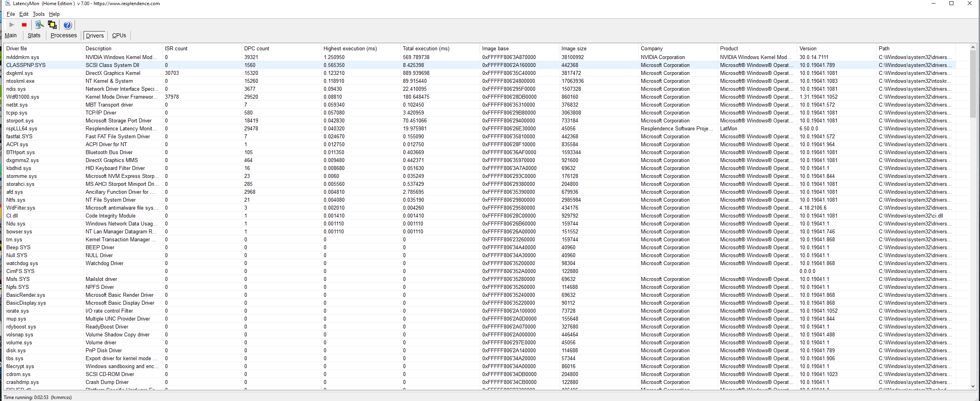The height and width of the screenshot is (401, 980).
Task: Sort by Total execution (ms) column header
Action: (x=440, y=48)
